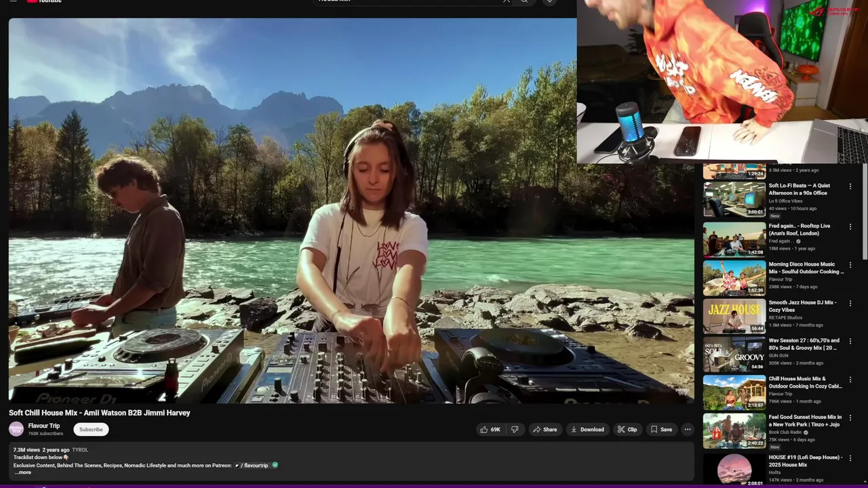Viewport: 868px width, 488px height.
Task: Click Lo fi Office Vibes channel name
Action: pyautogui.click(x=785, y=201)
